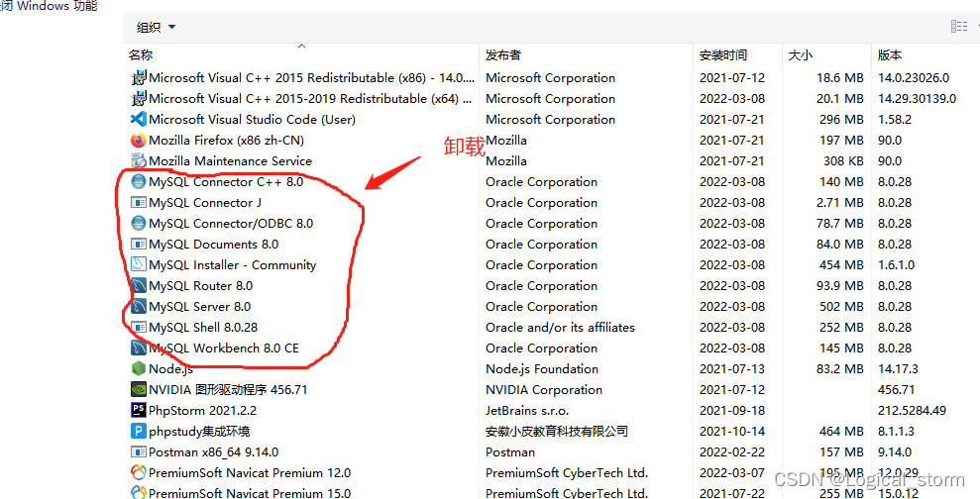Select the phpstudy集成环境 entry name

tap(199, 431)
